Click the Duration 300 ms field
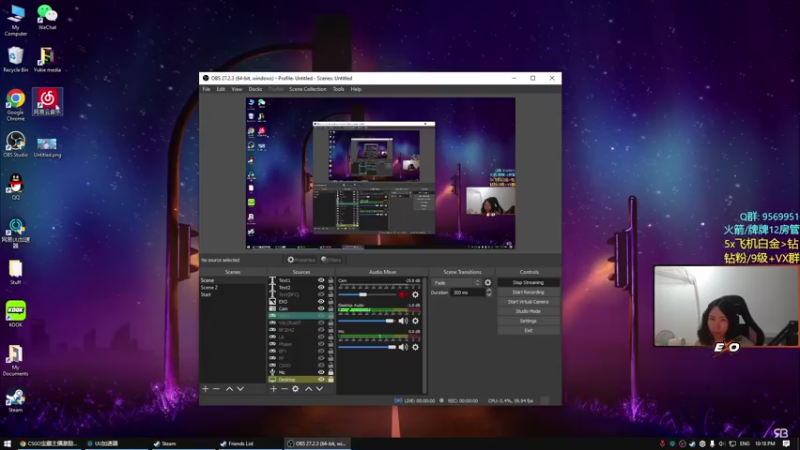The width and height of the screenshot is (800, 450). [467, 293]
